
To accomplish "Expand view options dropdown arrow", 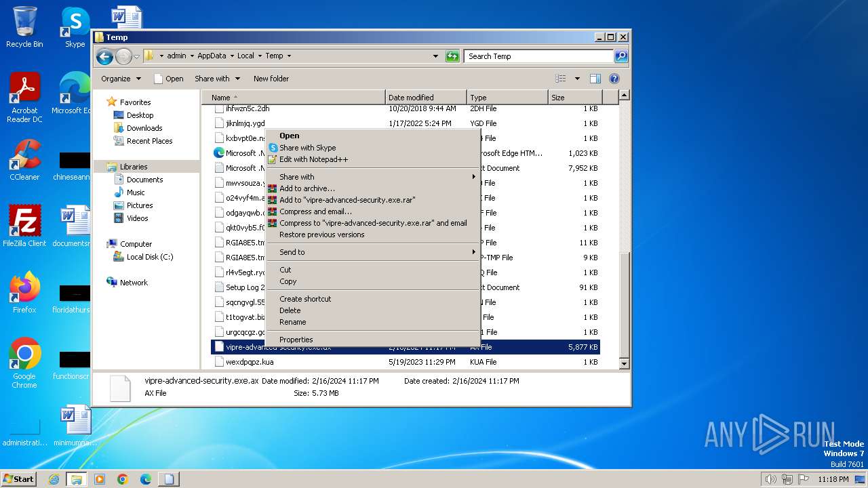I will pos(577,79).
